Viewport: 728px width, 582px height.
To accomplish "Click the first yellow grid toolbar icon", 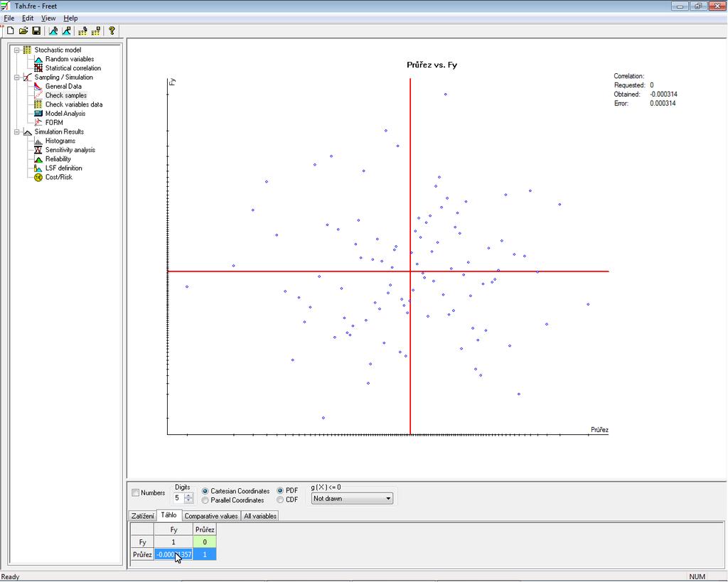I will click(x=82, y=31).
